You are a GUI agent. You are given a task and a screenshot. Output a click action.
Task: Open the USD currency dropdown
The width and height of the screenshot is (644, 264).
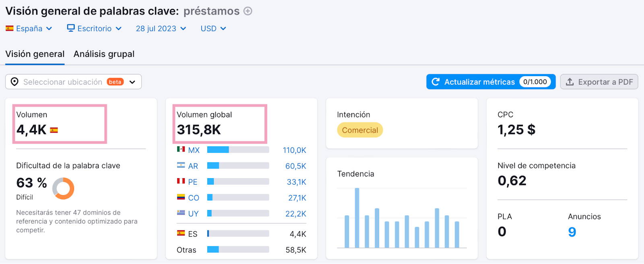(213, 29)
